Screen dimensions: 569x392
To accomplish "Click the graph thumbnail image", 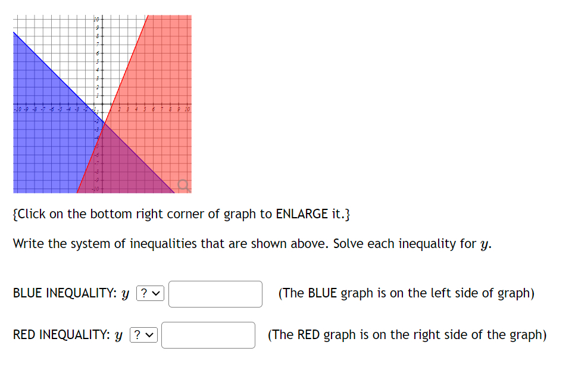I will point(101,103).
